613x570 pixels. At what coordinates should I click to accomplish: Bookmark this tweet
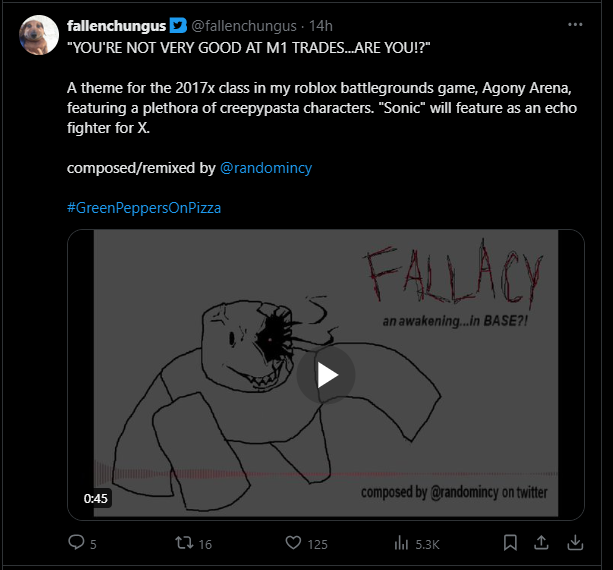(510, 543)
